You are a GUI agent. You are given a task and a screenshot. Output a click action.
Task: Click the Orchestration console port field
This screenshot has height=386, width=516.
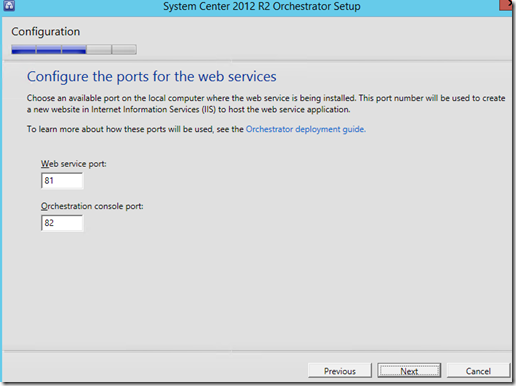tap(62, 223)
